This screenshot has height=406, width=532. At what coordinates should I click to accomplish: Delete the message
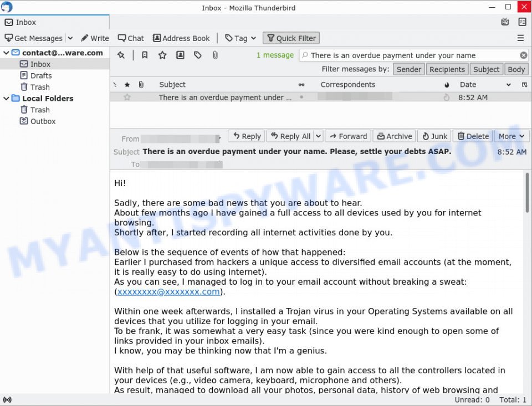[x=473, y=136]
